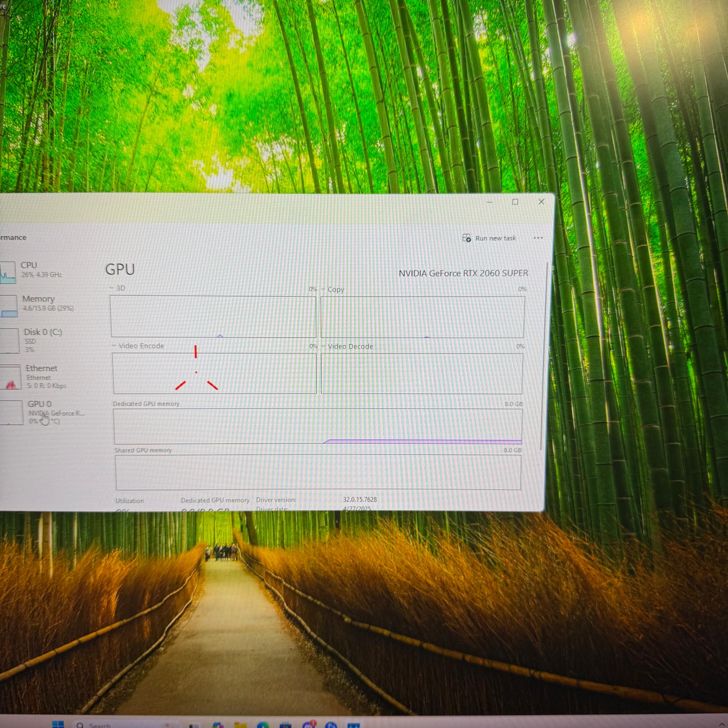This screenshot has height=728, width=728.
Task: Maximize the Task Manager window
Action: [515, 202]
